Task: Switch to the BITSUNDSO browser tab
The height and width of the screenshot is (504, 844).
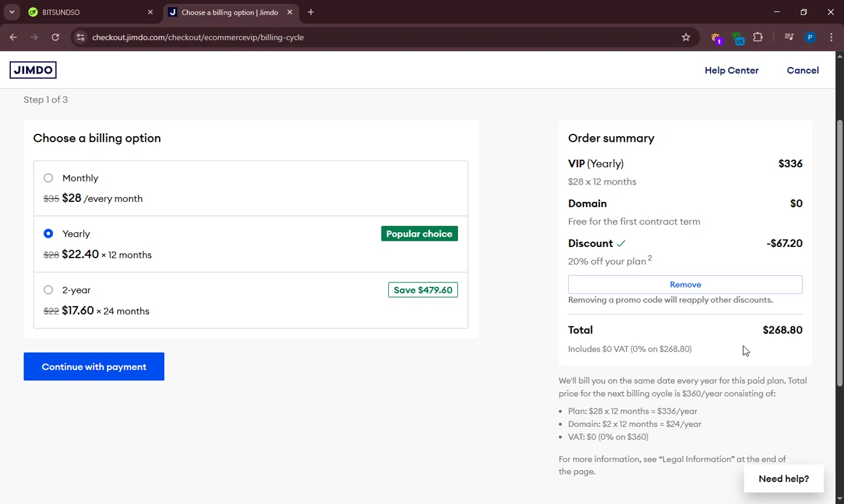Action: coord(90,12)
